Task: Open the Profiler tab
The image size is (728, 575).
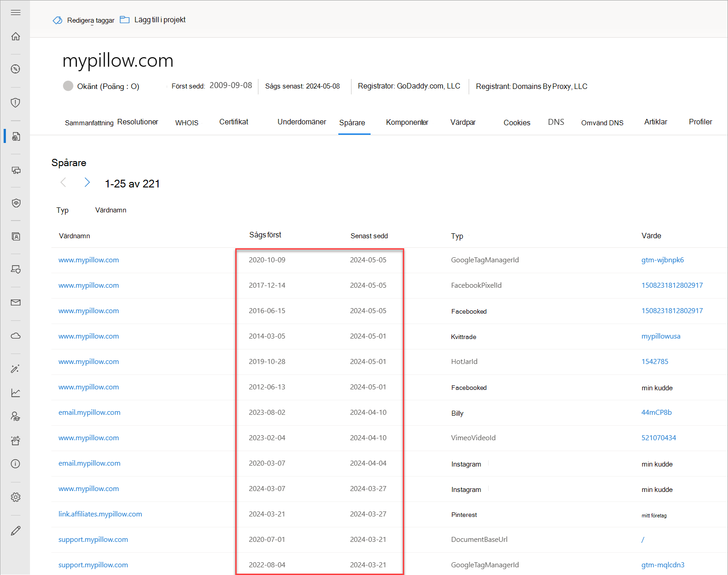Action: tap(700, 122)
